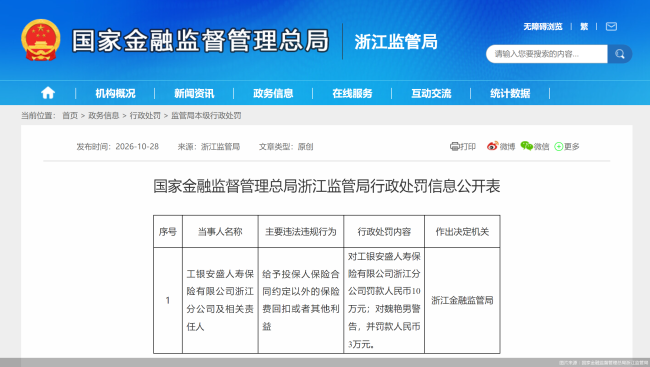Image resolution: width=650 pixels, height=367 pixels.
Task: Open 监管局本级行政处罚 breadcrumb link
Action: click(x=206, y=116)
